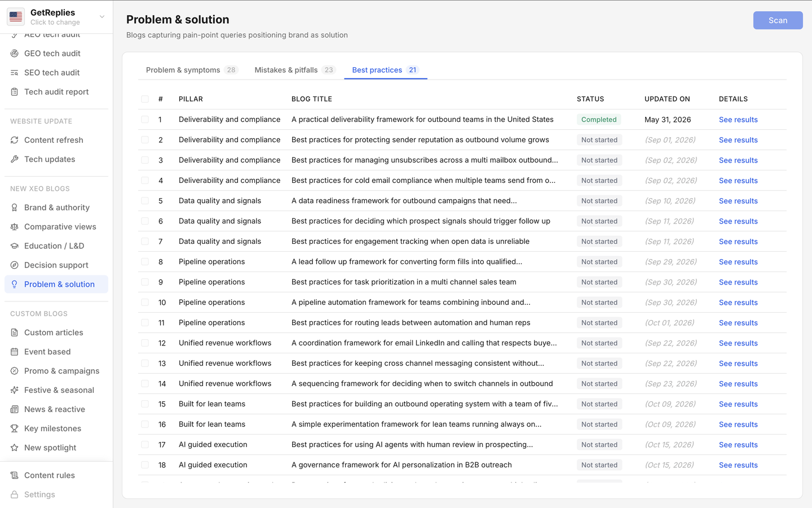Image resolution: width=812 pixels, height=508 pixels.
Task: Open See results for row 1
Action: tap(738, 120)
